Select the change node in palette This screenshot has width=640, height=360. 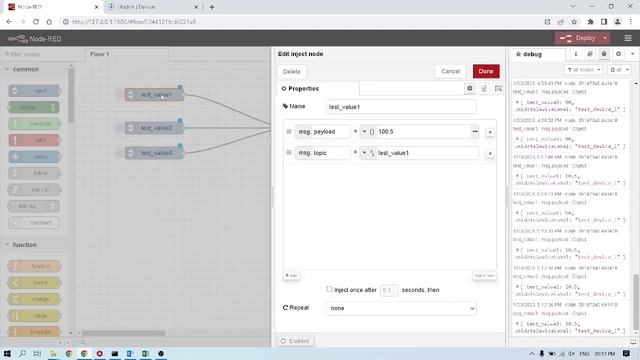click(34, 300)
